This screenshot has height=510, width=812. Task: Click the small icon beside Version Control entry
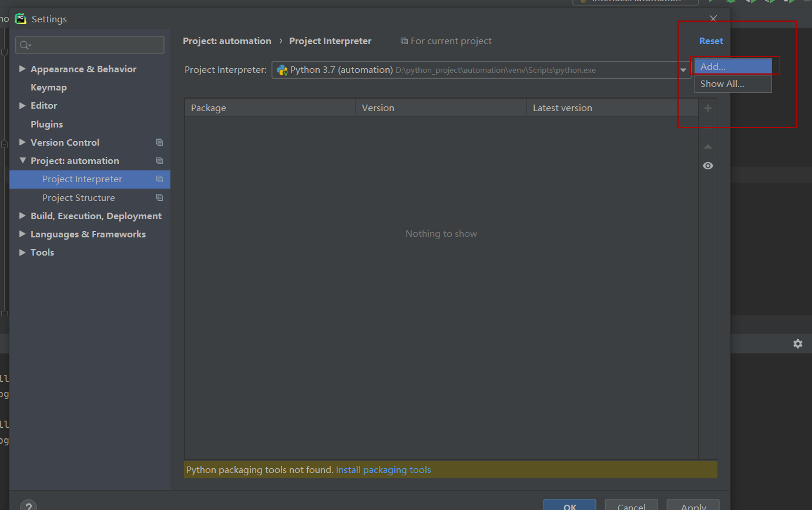point(159,142)
